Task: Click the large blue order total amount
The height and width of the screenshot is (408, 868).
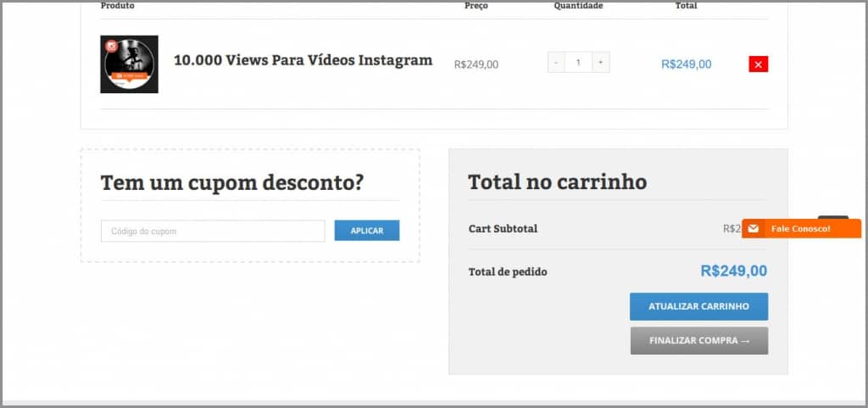Action: (x=733, y=271)
